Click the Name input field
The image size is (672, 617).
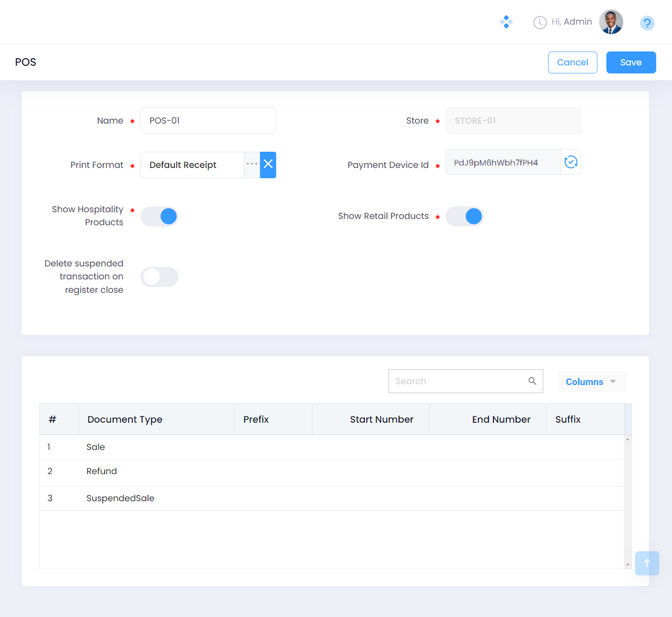pyautogui.click(x=208, y=120)
